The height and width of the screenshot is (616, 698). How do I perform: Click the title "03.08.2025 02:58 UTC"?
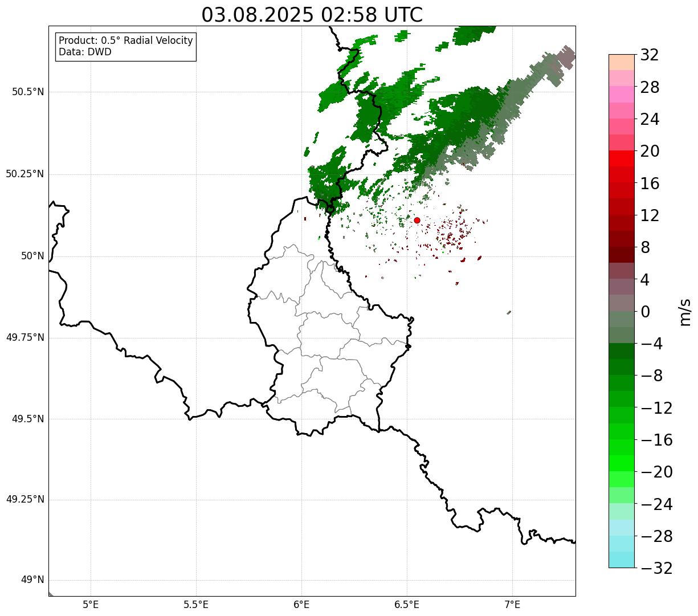[x=312, y=15]
